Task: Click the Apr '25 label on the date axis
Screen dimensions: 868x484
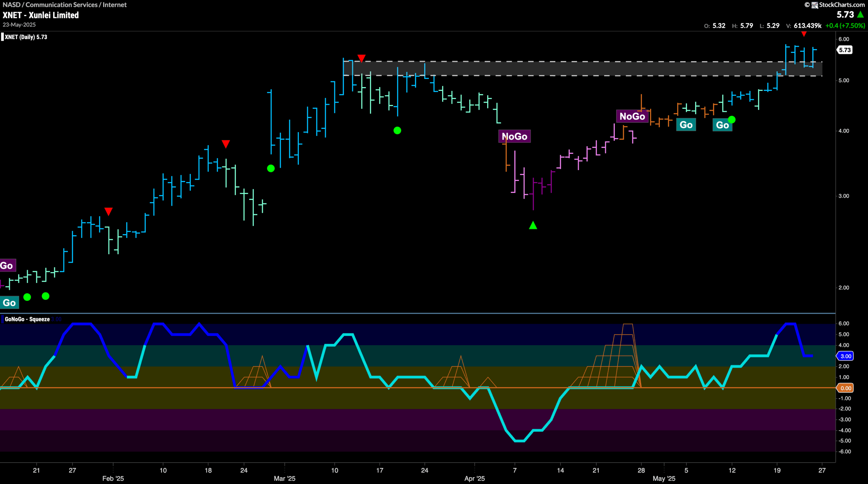Action: (474, 479)
